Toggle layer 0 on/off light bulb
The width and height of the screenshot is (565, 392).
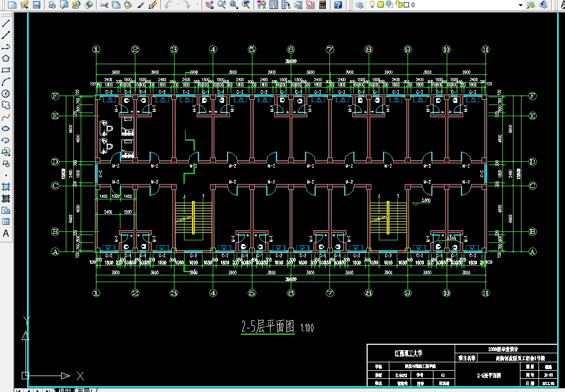[372, 5]
